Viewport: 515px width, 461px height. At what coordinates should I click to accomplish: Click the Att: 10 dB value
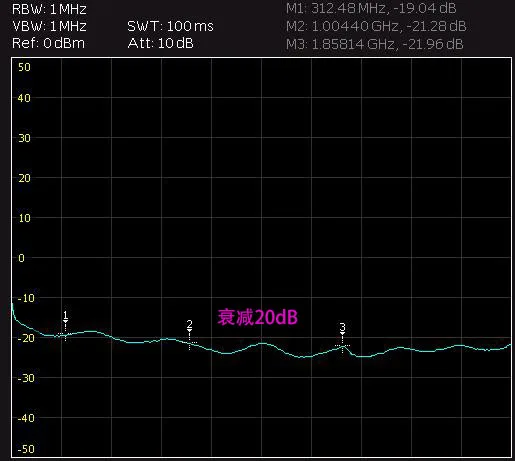click(160, 43)
